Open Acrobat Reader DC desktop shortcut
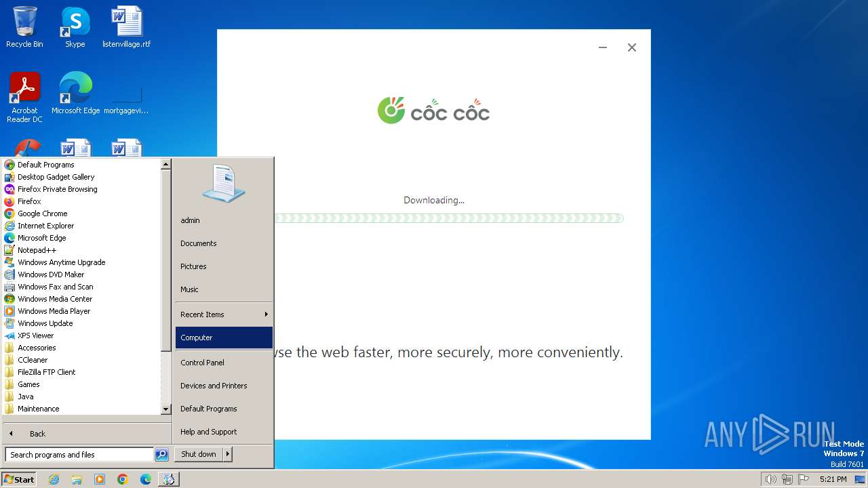The height and width of the screenshot is (488, 868). (x=24, y=98)
